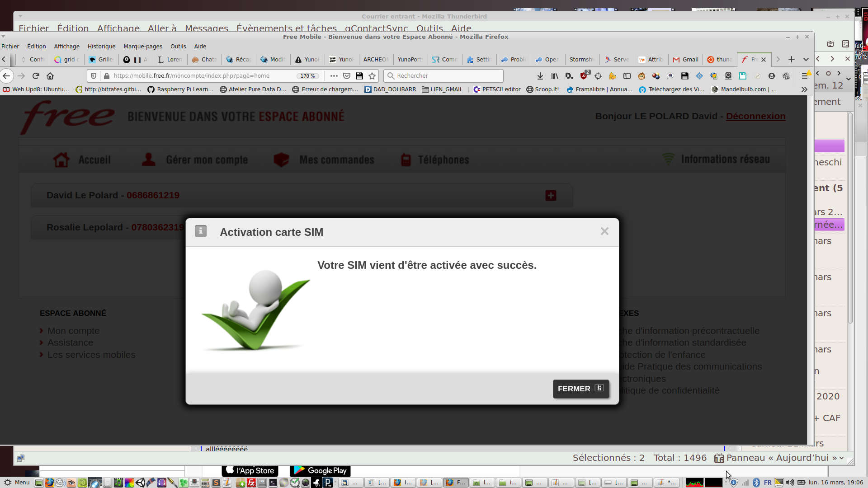868x488 pixels.
Task: Click the Déconnexion link
Action: 755,116
